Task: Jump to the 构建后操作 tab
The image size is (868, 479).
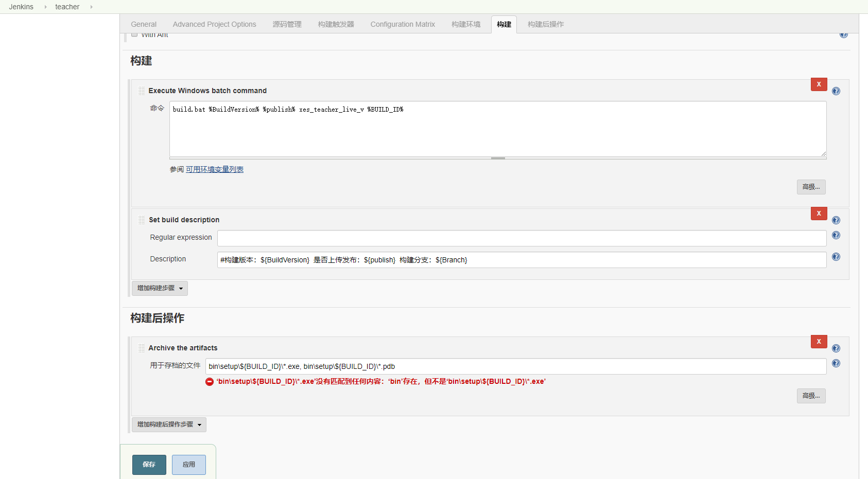Action: 546,24
